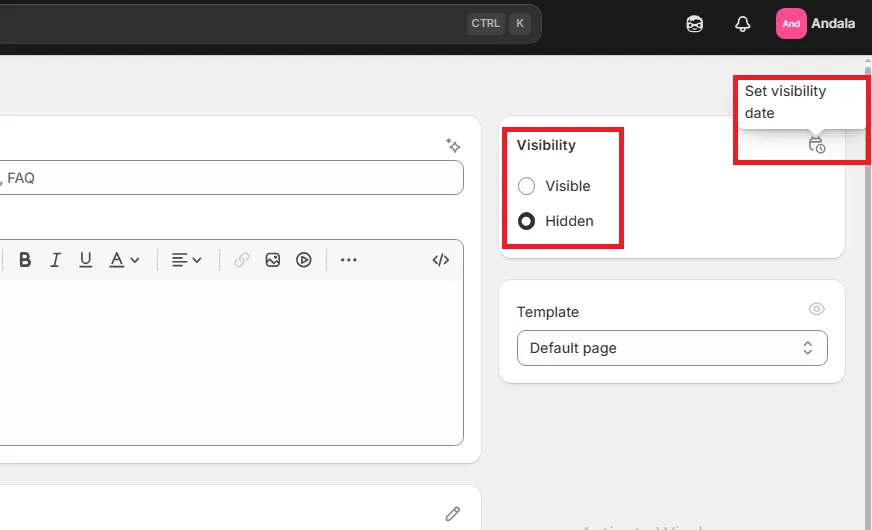
Task: Click the title field containing FAQ
Action: (231, 178)
